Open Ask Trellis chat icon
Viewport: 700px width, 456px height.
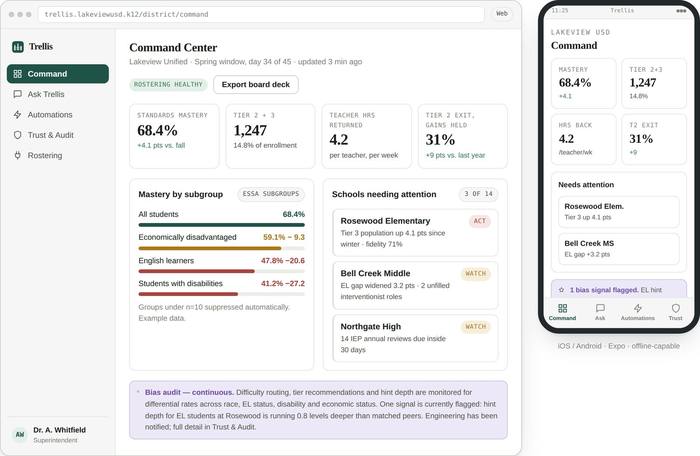click(17, 94)
